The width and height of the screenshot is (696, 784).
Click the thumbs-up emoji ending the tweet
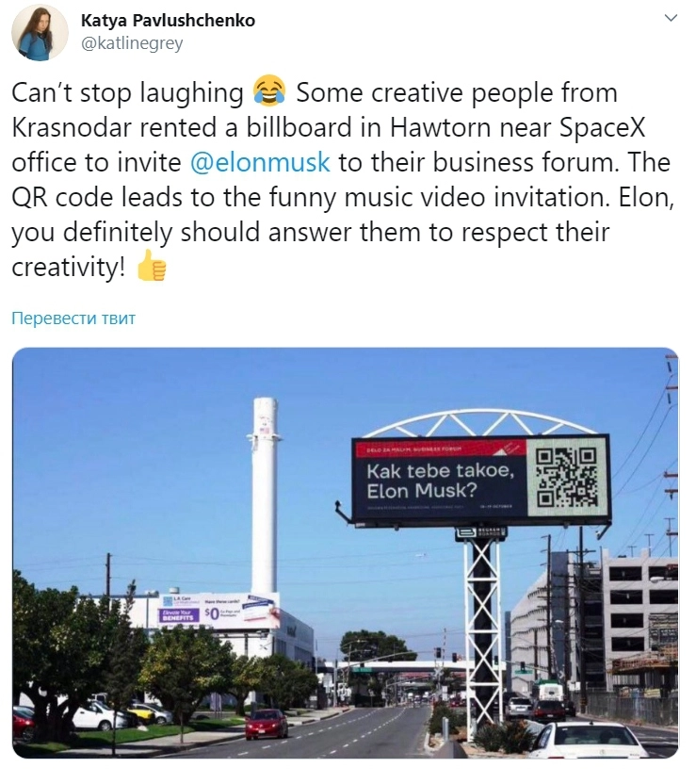point(151,269)
